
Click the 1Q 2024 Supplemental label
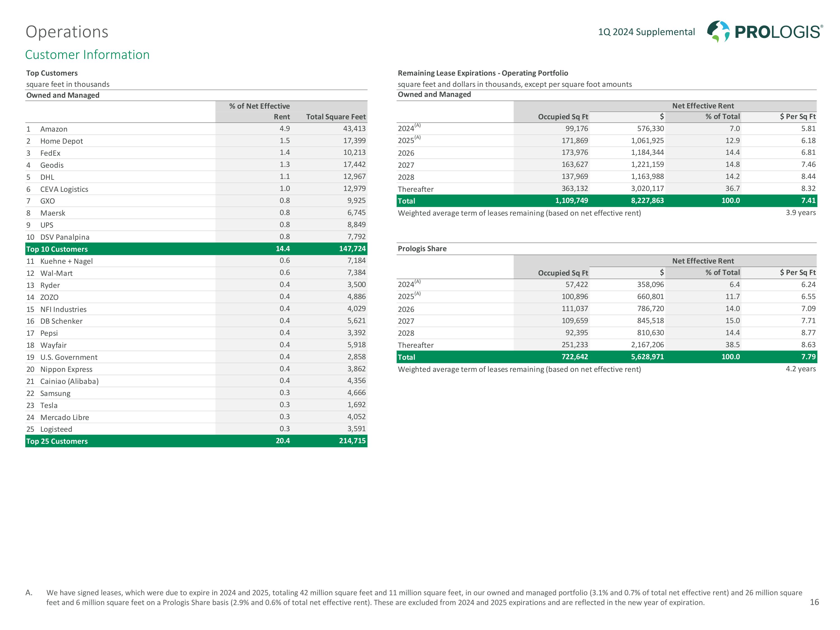coord(646,32)
